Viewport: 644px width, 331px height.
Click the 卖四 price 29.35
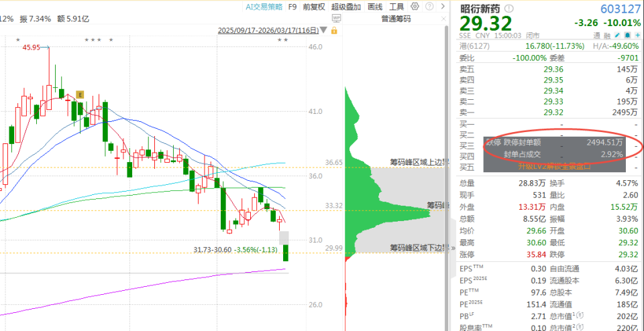(x=553, y=80)
